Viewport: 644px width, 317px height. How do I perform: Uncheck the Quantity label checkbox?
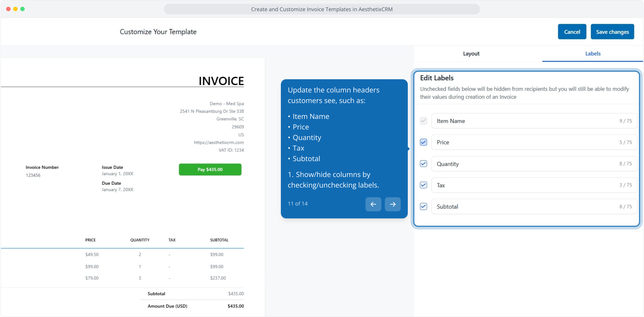pyautogui.click(x=423, y=164)
